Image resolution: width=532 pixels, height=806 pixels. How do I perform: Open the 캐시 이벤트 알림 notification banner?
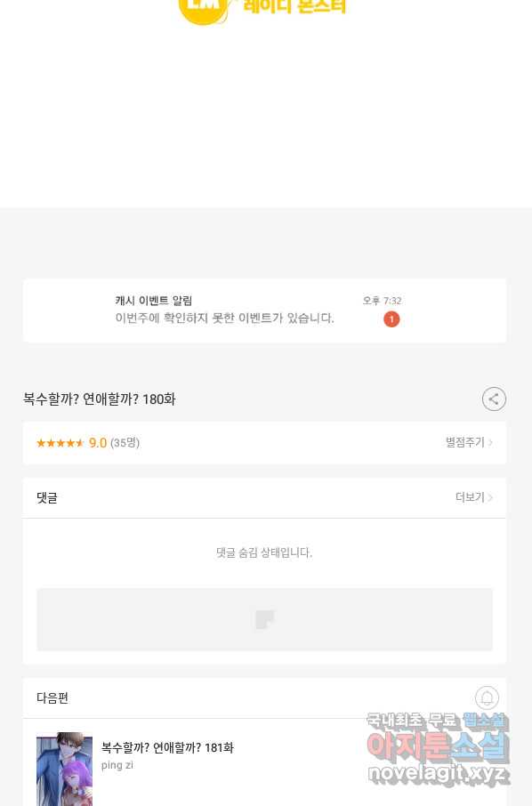click(x=265, y=310)
